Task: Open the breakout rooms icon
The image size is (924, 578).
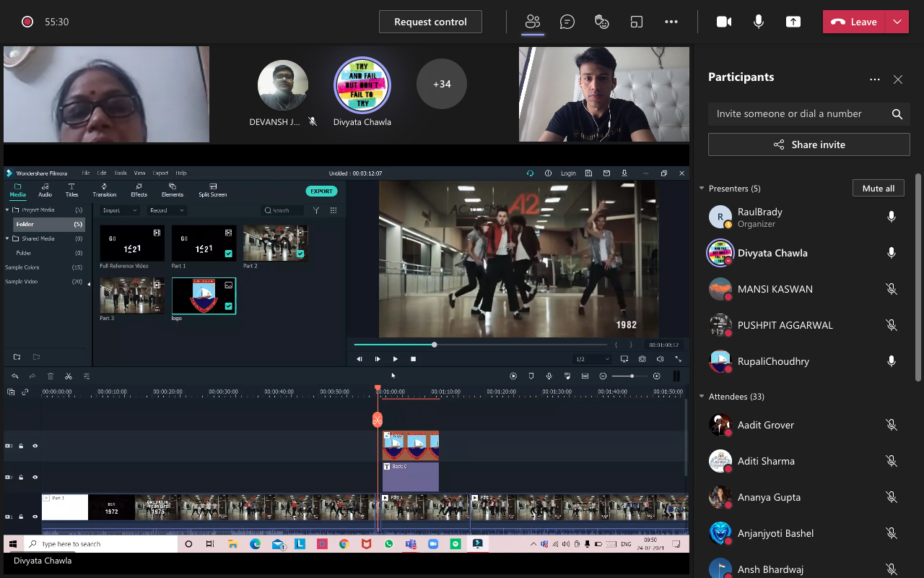Action: 637,22
